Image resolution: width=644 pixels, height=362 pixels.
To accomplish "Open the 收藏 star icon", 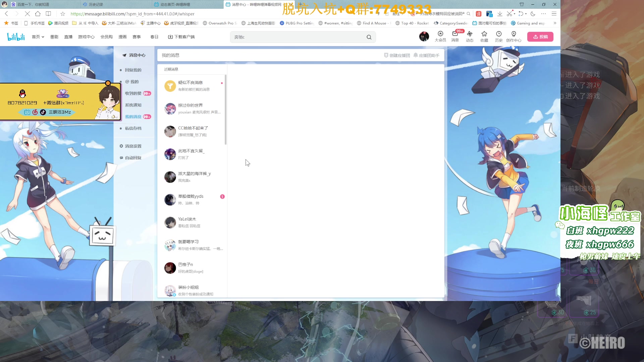I will click(484, 36).
